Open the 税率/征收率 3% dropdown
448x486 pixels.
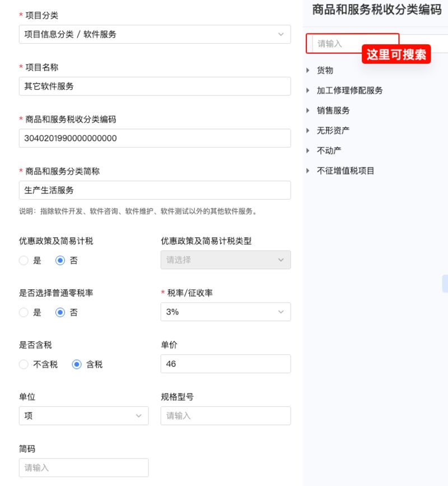[x=226, y=312]
